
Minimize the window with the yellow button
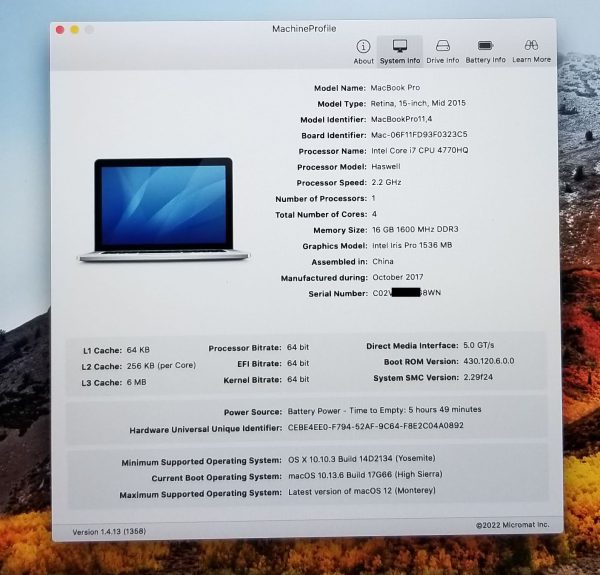pos(74,29)
